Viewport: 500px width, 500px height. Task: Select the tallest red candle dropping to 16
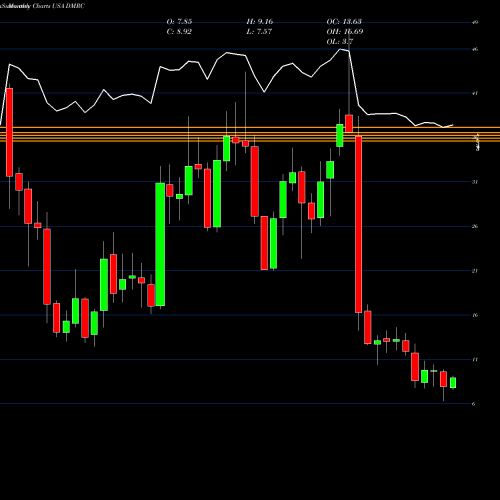tap(359, 224)
